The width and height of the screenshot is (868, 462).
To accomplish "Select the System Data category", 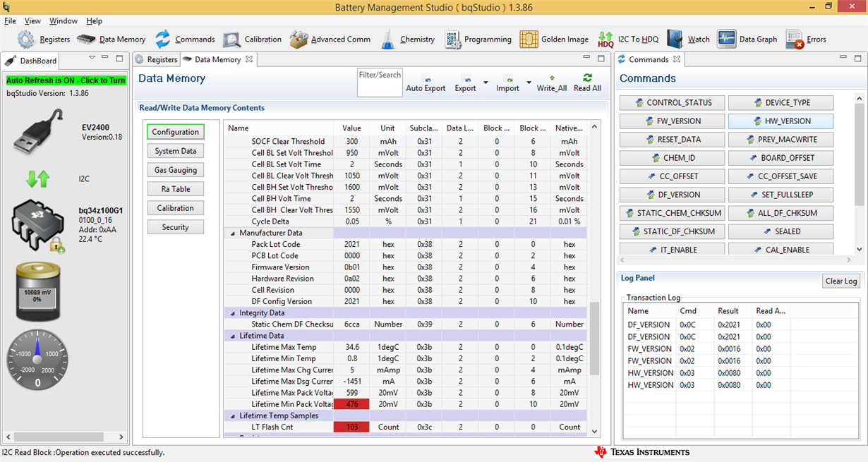I will pyautogui.click(x=175, y=151).
